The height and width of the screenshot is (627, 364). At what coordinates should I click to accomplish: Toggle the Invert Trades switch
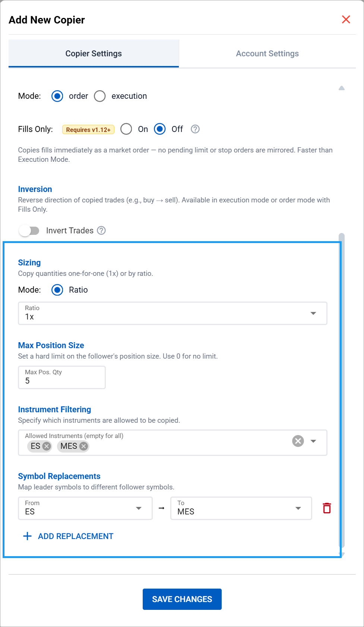point(29,231)
